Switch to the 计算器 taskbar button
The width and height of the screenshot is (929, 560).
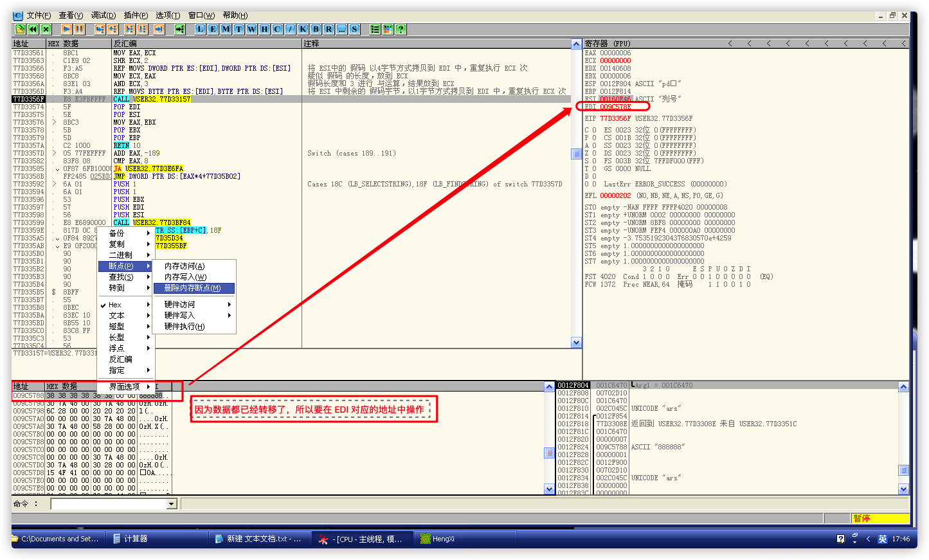coord(136,539)
